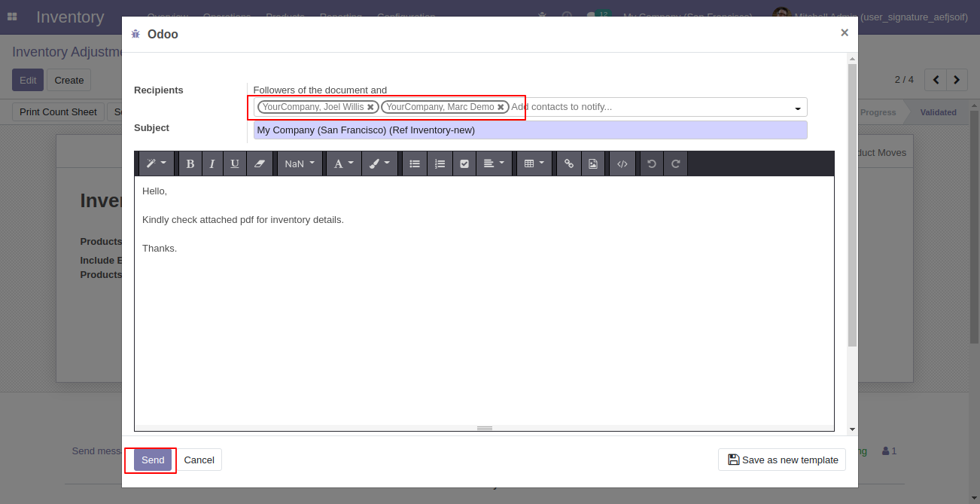This screenshot has height=504, width=980.
Task: Open the font color dropdown
Action: click(343, 163)
